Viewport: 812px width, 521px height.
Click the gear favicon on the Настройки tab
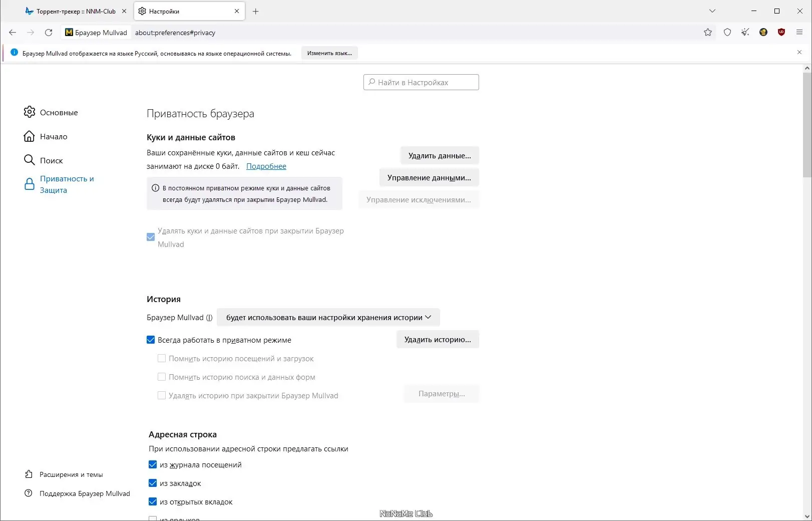pos(142,11)
